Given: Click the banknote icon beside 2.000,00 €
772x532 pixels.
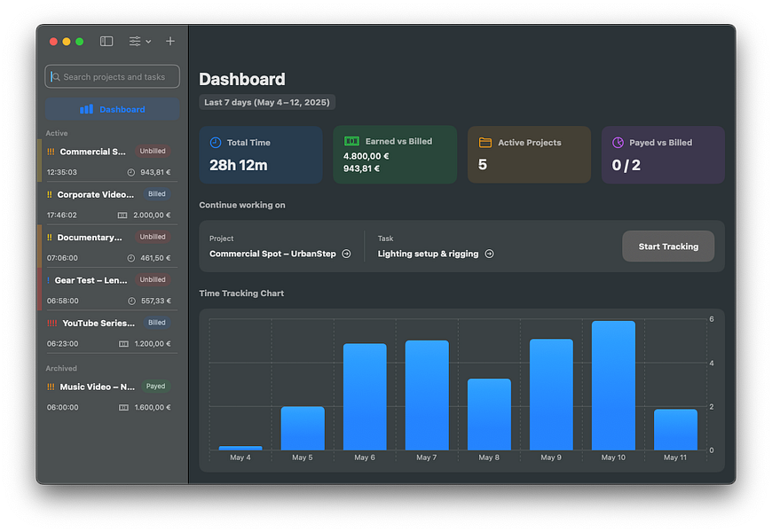Looking at the screenshot, I should [122, 215].
